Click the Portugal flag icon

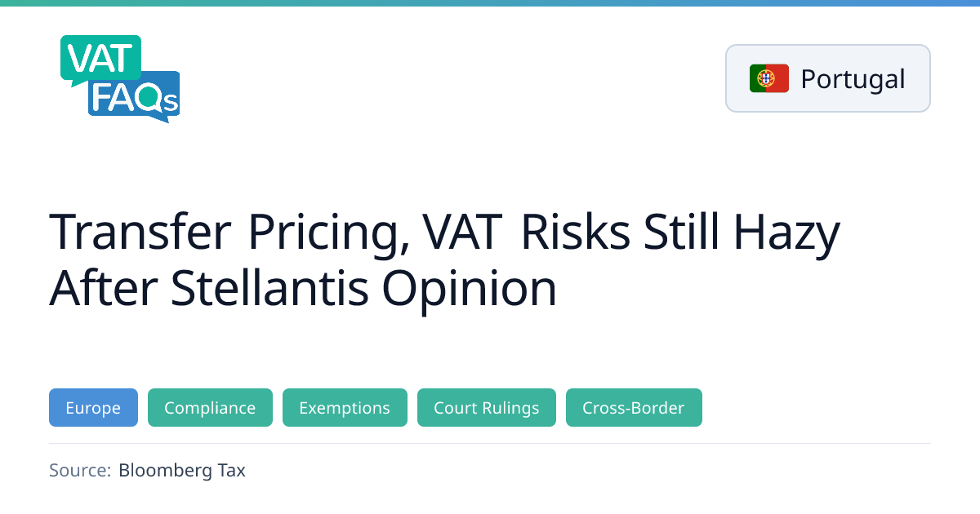pos(768,78)
